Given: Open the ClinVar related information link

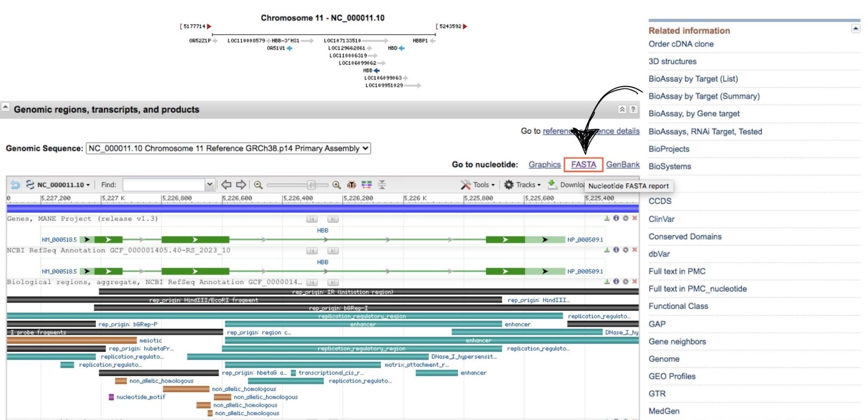Looking at the screenshot, I should pyautogui.click(x=661, y=219).
